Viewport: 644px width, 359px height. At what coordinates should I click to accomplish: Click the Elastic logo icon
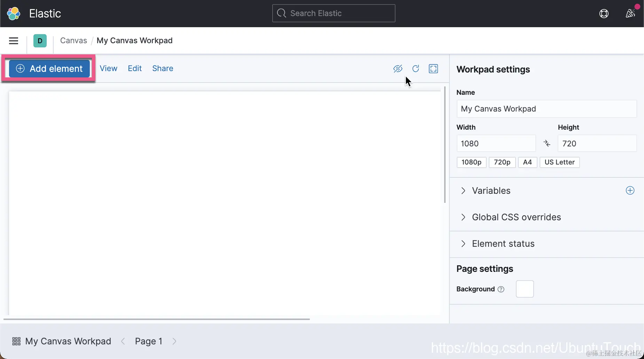click(x=14, y=14)
